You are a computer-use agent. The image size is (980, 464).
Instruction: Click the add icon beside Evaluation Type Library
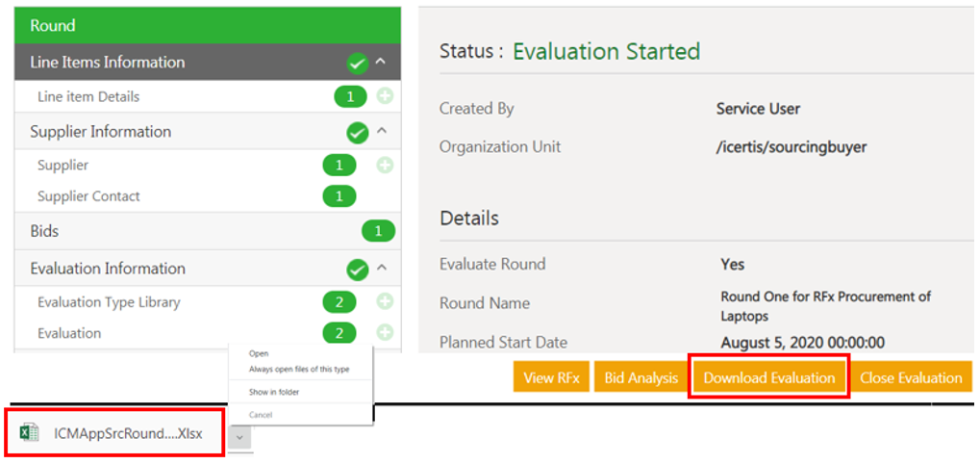pyautogui.click(x=385, y=302)
